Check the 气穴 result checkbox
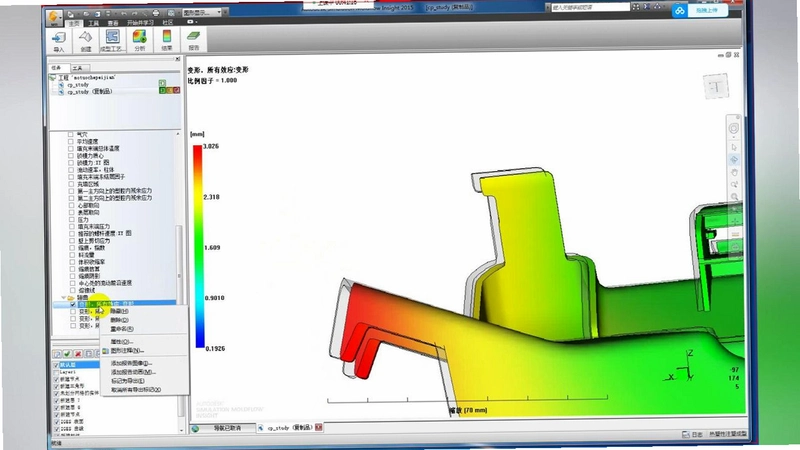Image resolution: width=800 pixels, height=450 pixels. coord(70,135)
